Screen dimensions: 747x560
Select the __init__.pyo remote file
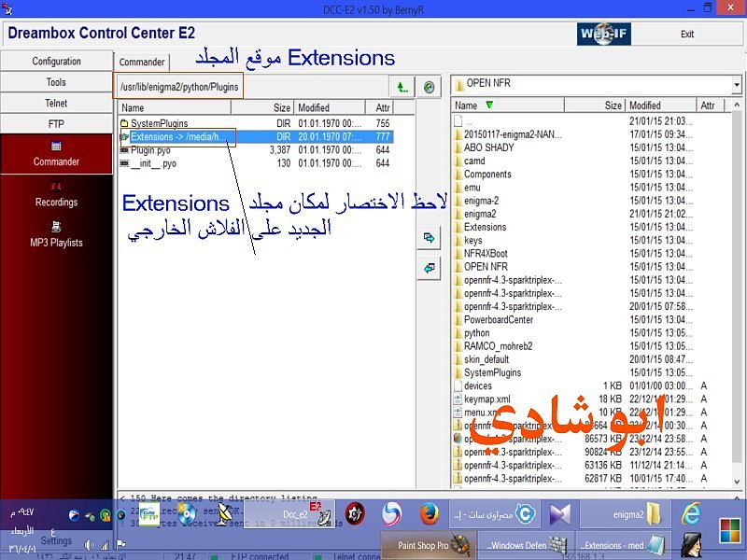point(256,162)
